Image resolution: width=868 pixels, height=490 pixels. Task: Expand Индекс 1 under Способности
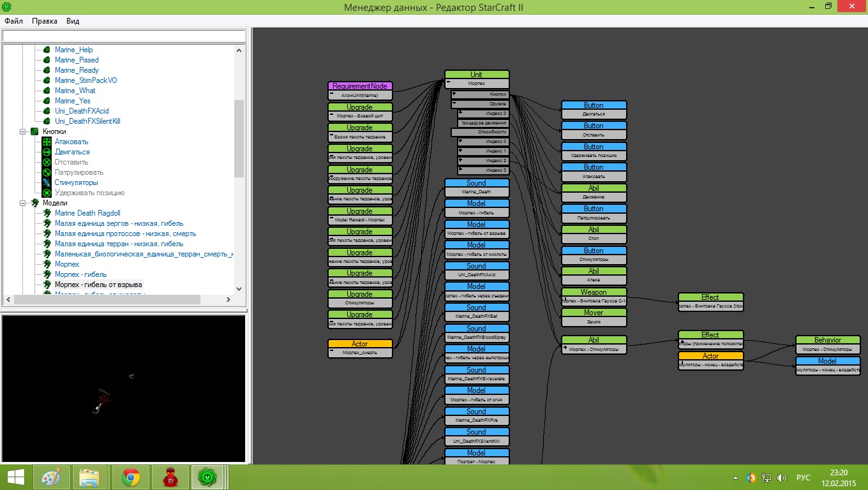[461, 151]
